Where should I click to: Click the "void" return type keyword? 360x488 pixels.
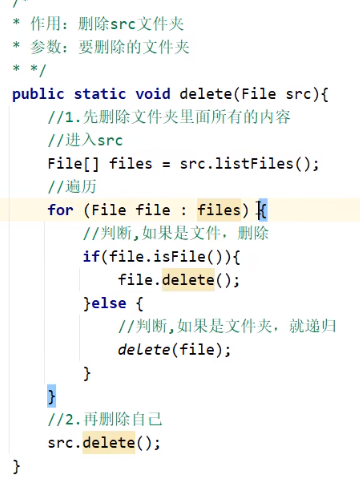[153, 94]
